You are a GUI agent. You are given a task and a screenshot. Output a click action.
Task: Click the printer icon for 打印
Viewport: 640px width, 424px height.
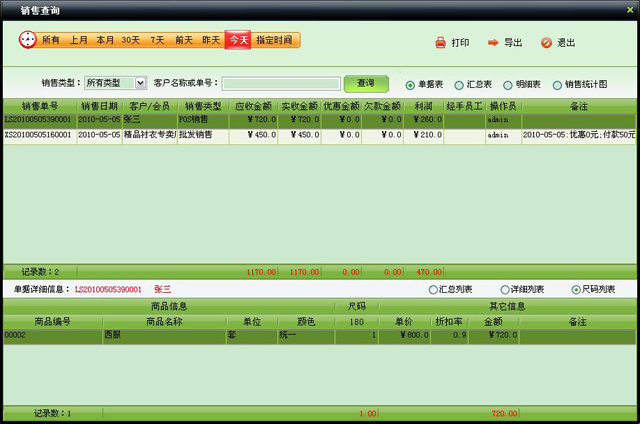click(440, 43)
